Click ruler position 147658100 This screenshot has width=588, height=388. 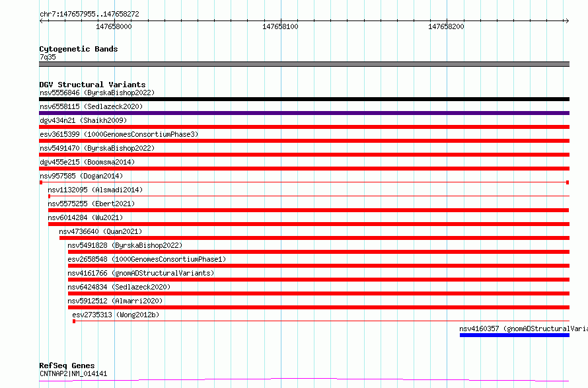pyautogui.click(x=280, y=26)
